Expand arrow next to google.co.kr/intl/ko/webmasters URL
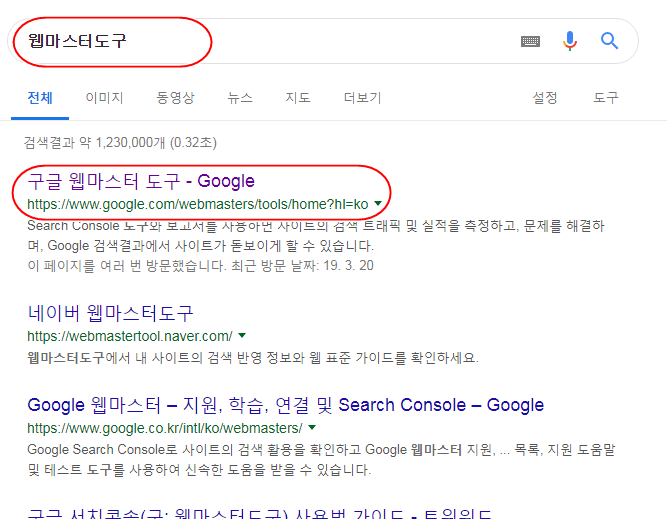 click(x=312, y=427)
